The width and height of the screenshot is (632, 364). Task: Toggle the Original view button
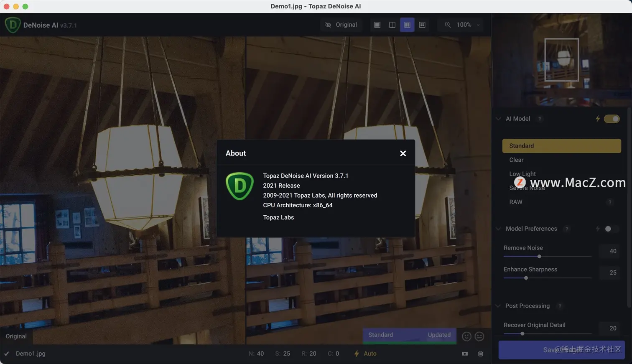[x=341, y=25]
